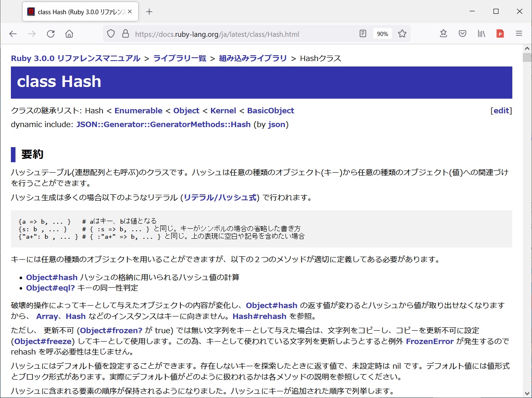Toggle Reader View for this page
Viewport: 532px width, 398px height.
coord(362,33)
